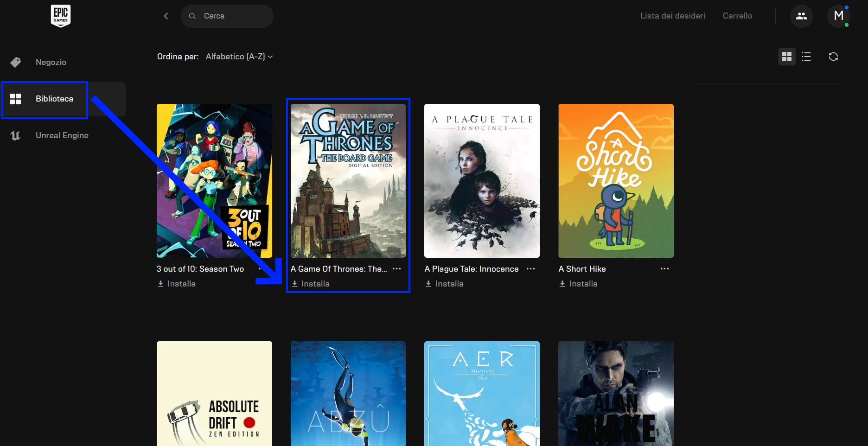868x446 pixels.
Task: Install 3 out of 10: Season Two
Action: [x=176, y=284]
